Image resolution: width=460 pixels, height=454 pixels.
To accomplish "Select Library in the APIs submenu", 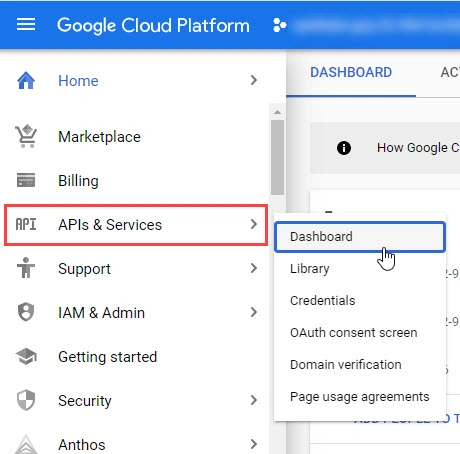I will (360, 269).
